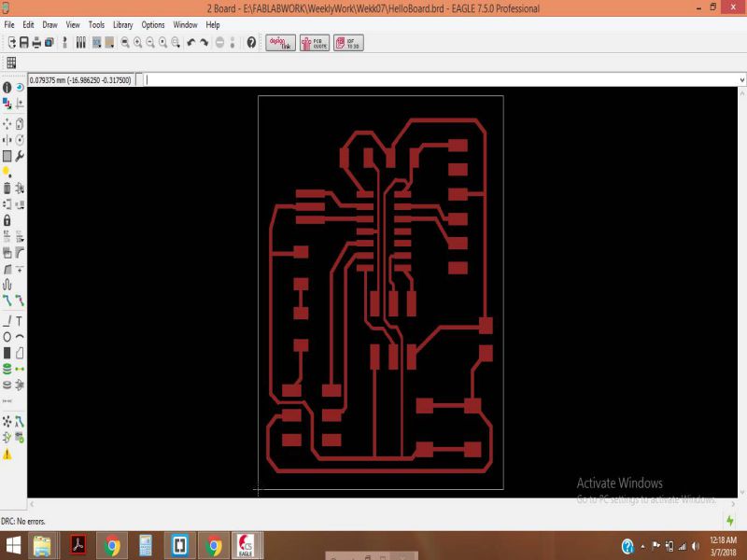Select the Copy tool

click(x=20, y=124)
